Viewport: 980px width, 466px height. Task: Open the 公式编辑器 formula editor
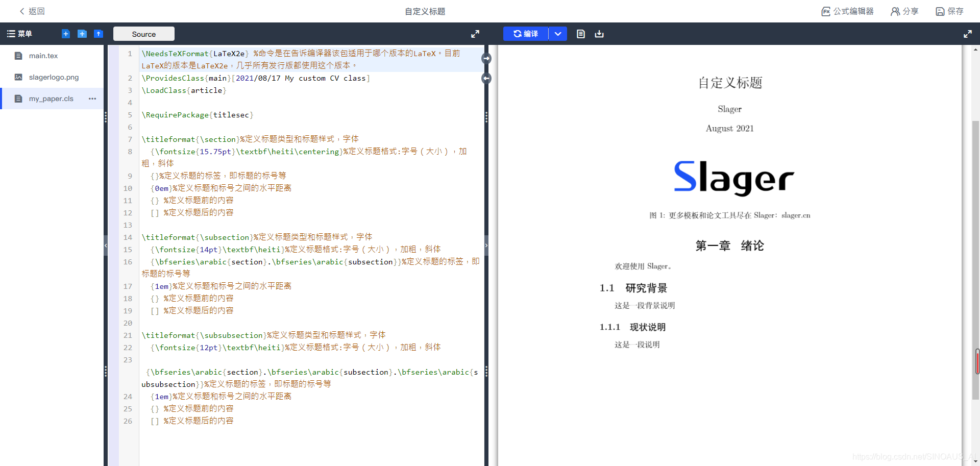coord(847,11)
